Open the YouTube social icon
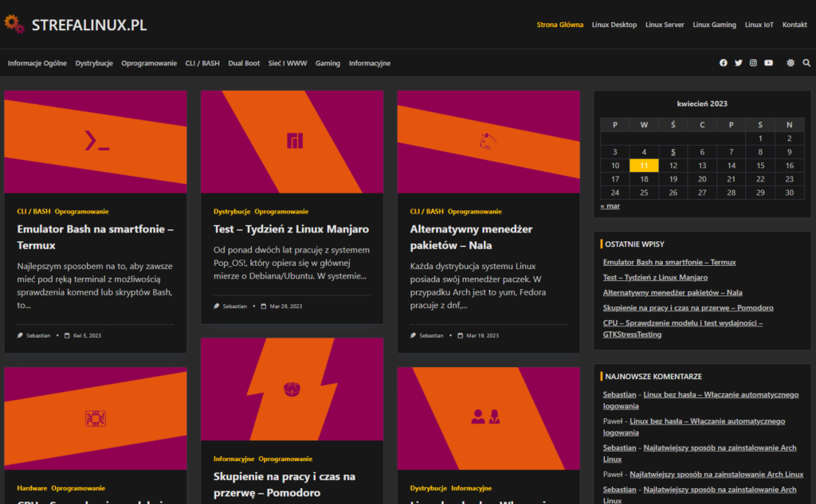Viewport: 816px width, 504px height. 769,63
